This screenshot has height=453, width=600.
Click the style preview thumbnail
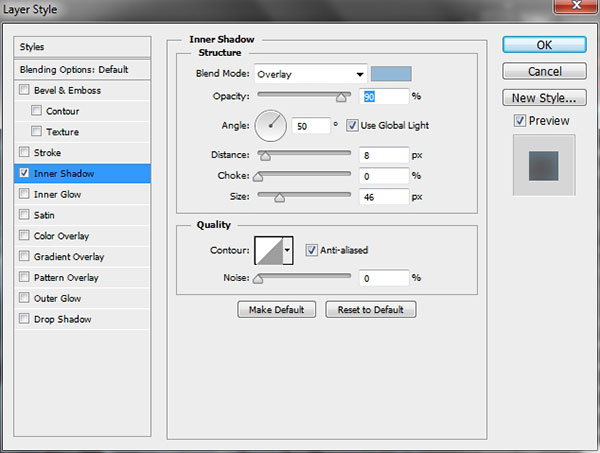pyautogui.click(x=544, y=165)
